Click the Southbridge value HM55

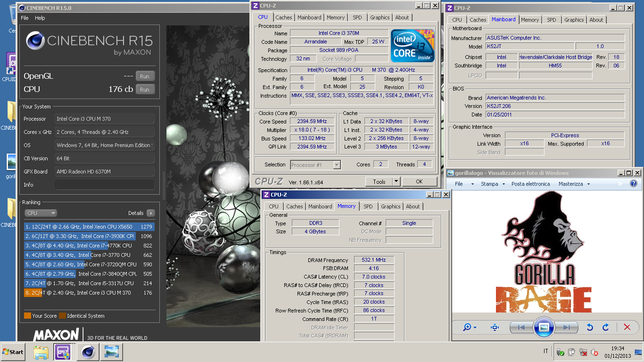(x=555, y=66)
